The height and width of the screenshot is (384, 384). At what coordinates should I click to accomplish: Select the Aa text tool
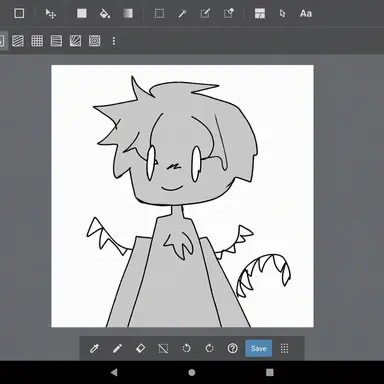pos(306,14)
